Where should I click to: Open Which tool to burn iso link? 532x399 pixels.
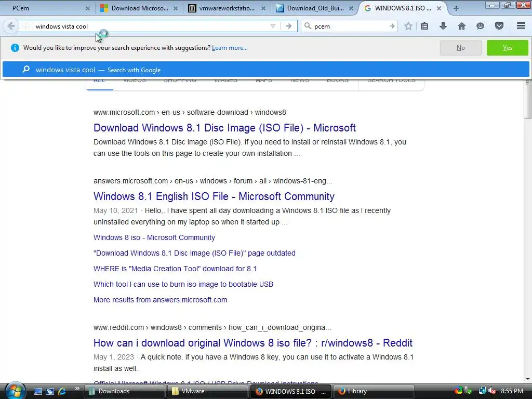click(183, 284)
